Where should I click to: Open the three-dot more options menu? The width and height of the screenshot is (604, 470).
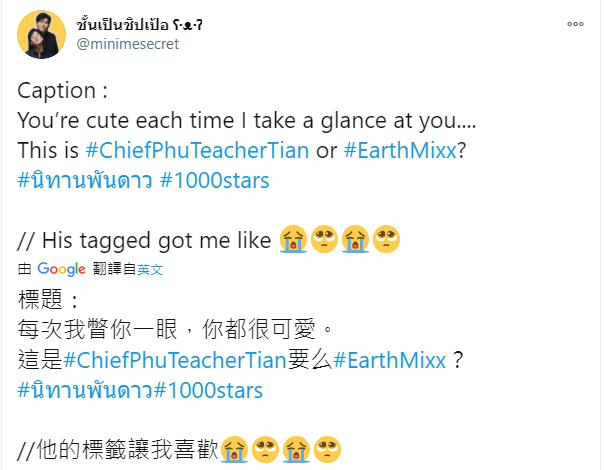[575, 24]
